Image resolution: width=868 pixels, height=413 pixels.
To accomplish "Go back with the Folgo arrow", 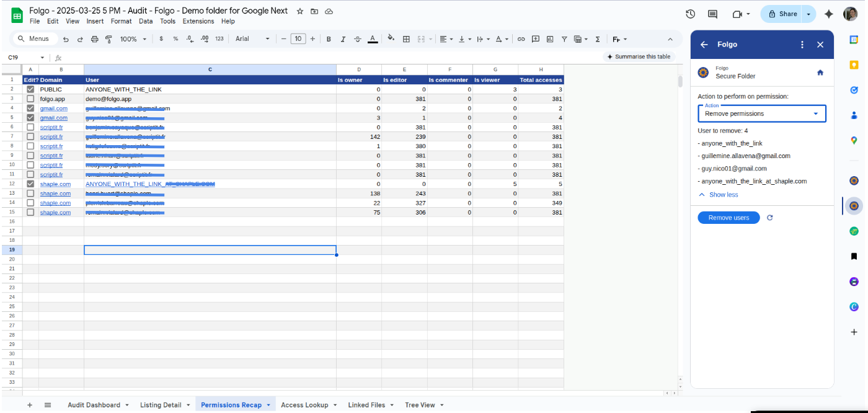I will pyautogui.click(x=704, y=45).
